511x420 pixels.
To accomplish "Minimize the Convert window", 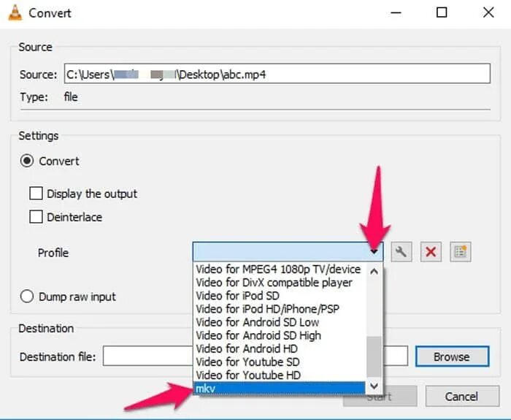I will [x=396, y=12].
